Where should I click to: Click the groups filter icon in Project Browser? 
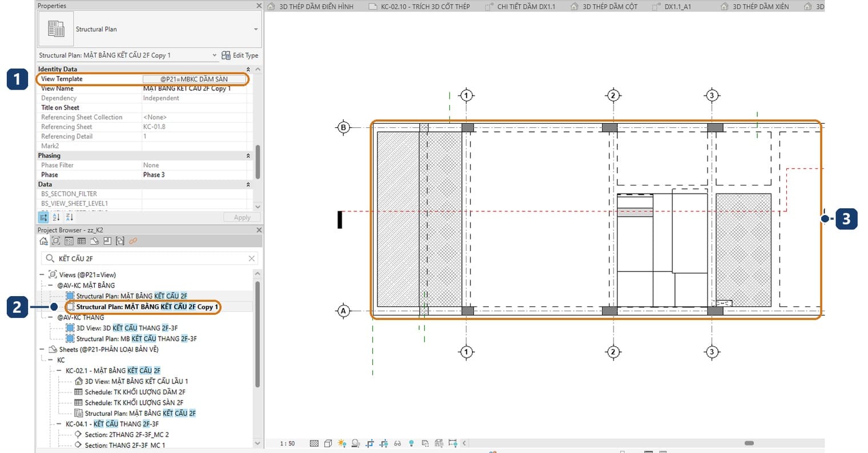[120, 241]
